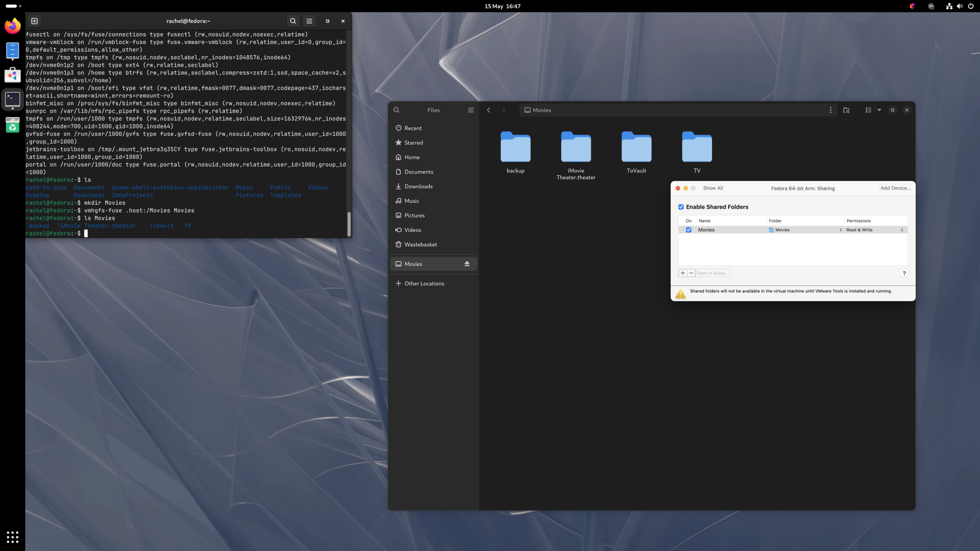Expand view options dropdown arrow in Files
980x551 pixels.
coord(879,110)
